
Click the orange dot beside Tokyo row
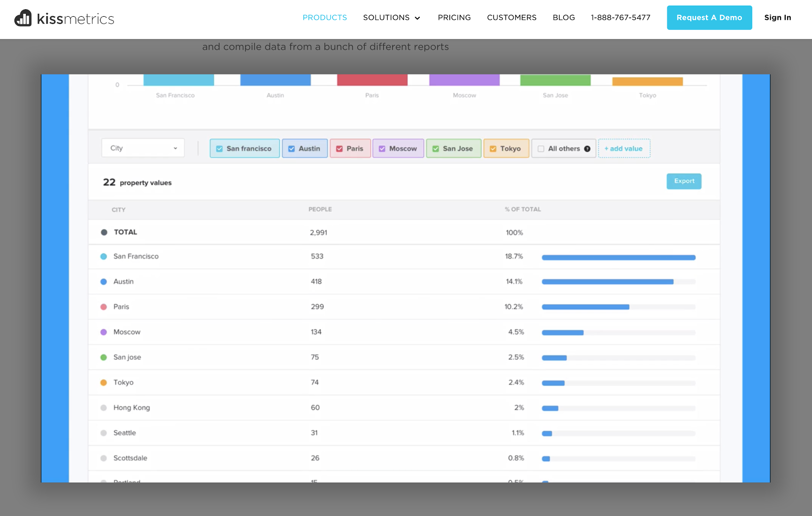tap(104, 383)
